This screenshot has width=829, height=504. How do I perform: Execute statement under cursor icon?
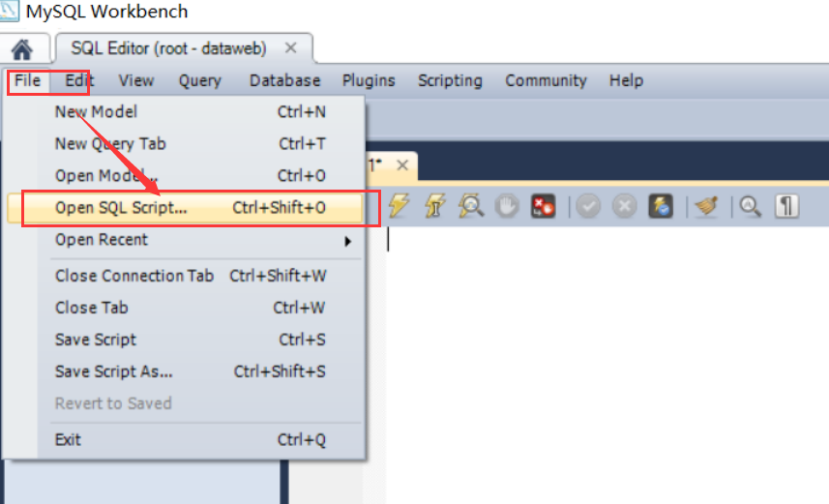(x=434, y=206)
